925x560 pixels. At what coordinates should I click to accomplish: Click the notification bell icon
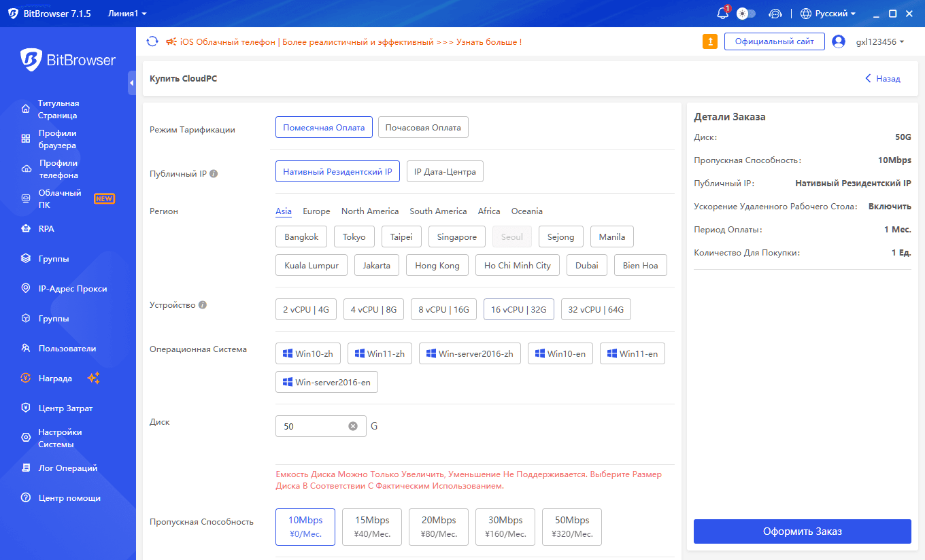click(x=722, y=14)
